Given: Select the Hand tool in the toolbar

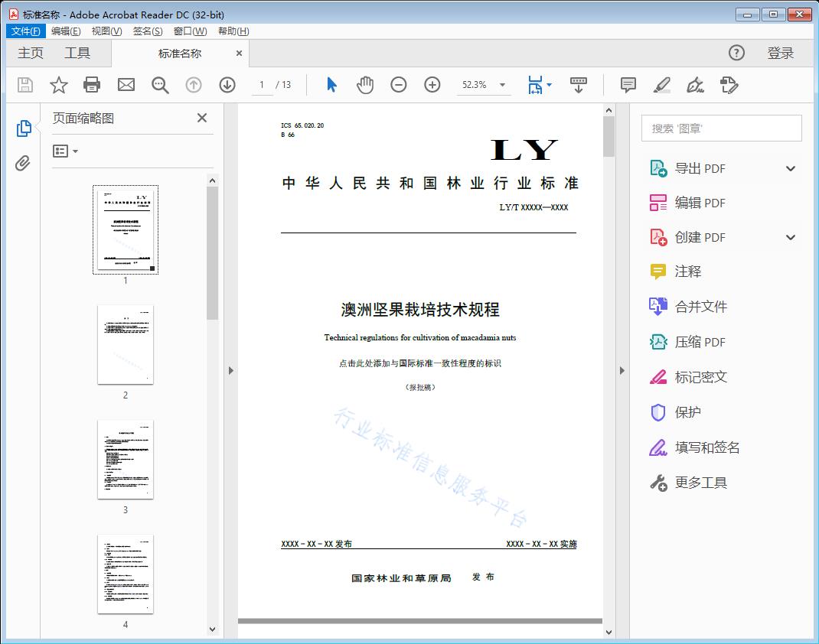Looking at the screenshot, I should click(x=365, y=85).
